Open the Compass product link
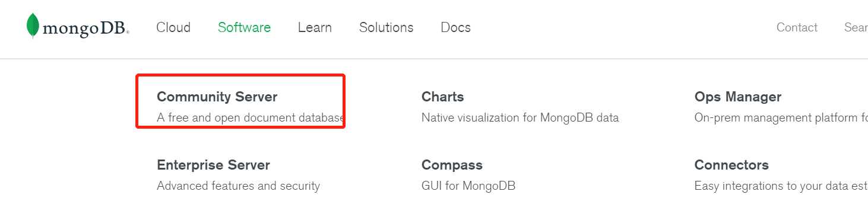Viewport: 868px width, 220px height. [452, 165]
